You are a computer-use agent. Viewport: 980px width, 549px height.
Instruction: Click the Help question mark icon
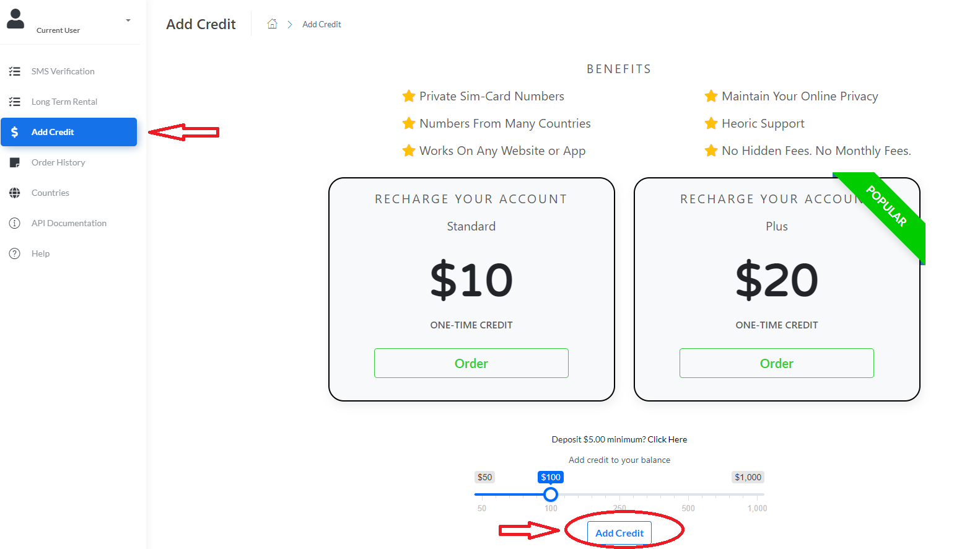click(15, 253)
